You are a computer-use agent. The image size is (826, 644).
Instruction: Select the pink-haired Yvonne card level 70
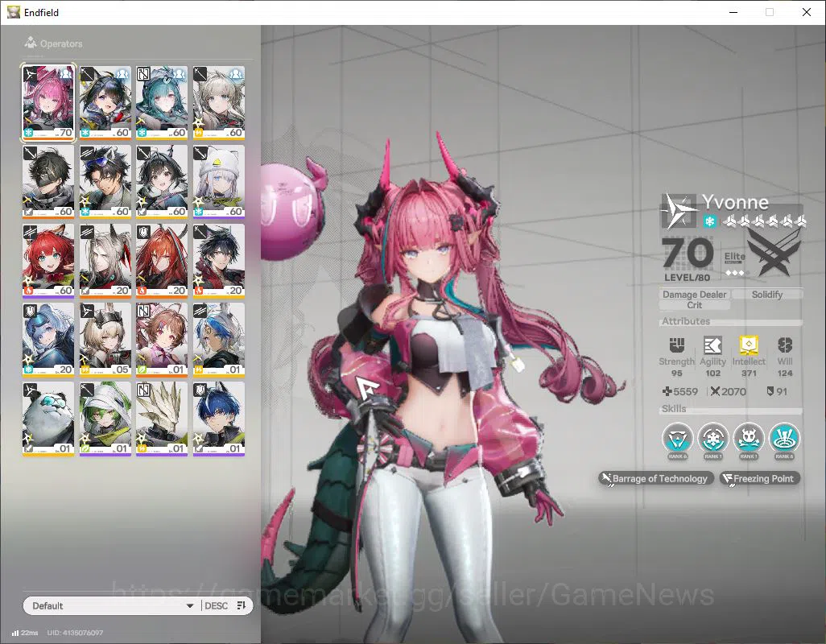click(48, 103)
